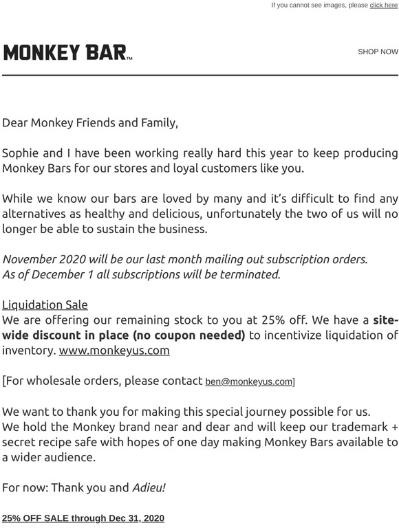Image resolution: width=399 pixels, height=532 pixels.
Task: Click the "Dear Monkey Friends and Family" greeting
Action: click(90, 123)
